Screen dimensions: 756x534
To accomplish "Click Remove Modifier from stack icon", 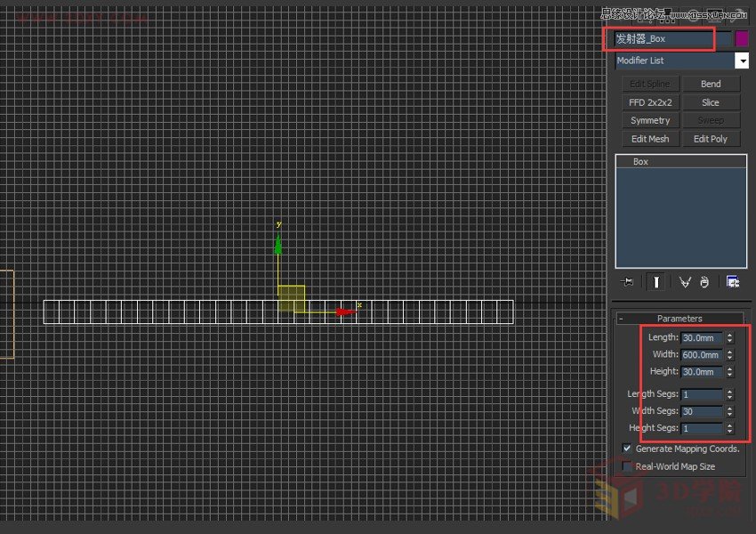I will [704, 282].
